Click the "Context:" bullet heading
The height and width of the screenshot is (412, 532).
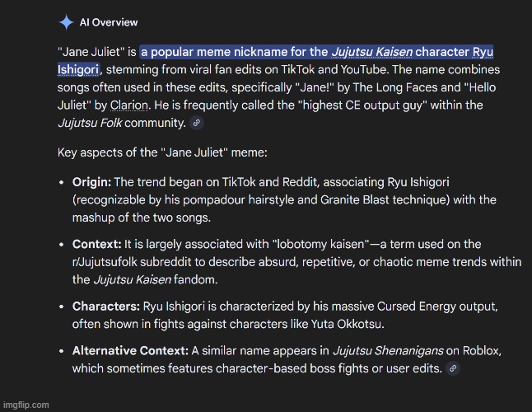(96, 245)
